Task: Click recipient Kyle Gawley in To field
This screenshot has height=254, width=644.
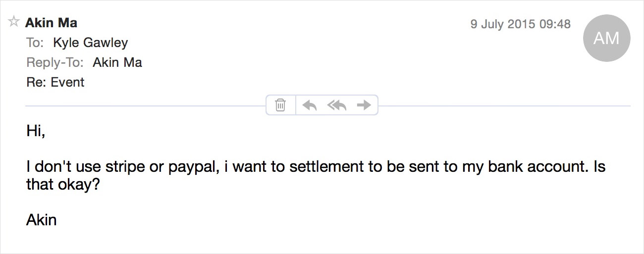Action: (91, 43)
